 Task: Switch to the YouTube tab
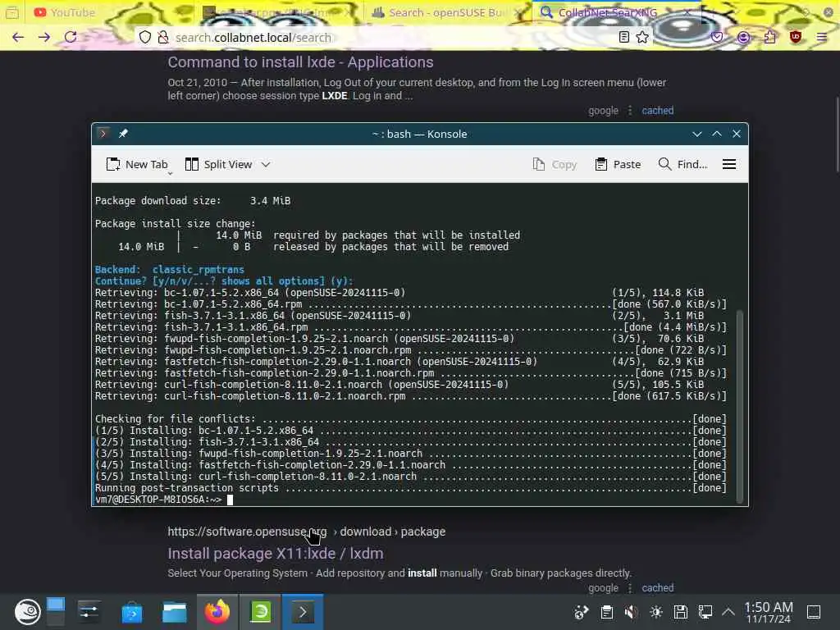point(64,12)
